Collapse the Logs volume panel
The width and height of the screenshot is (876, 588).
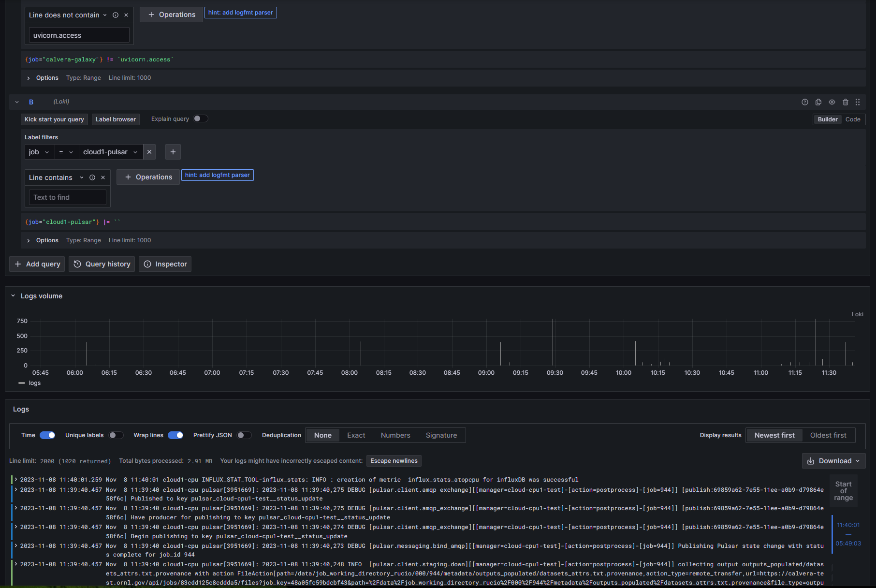[x=13, y=296]
